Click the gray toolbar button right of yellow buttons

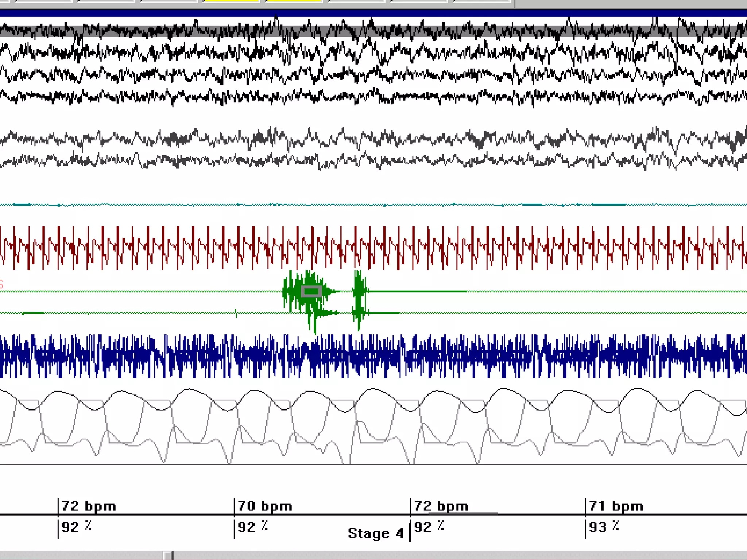pyautogui.click(x=356, y=1)
